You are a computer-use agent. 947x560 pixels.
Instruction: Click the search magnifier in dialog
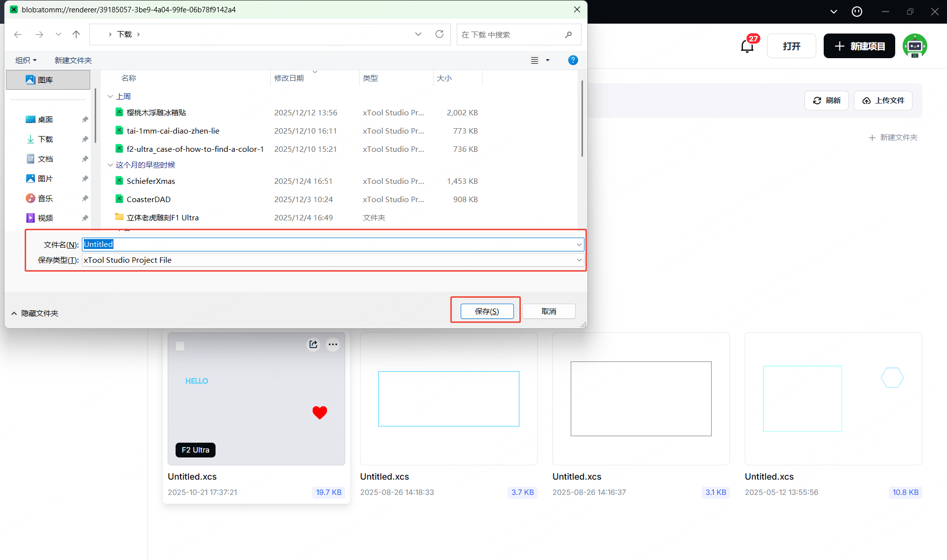coord(568,35)
